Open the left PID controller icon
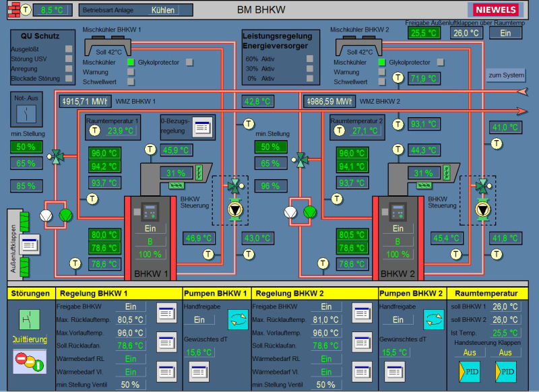This screenshot has height=392, width=539. click(468, 371)
